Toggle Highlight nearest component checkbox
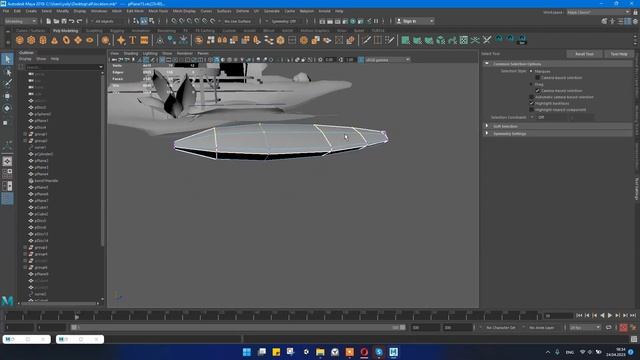Viewport: 640px width, 360px height. pyautogui.click(x=531, y=110)
